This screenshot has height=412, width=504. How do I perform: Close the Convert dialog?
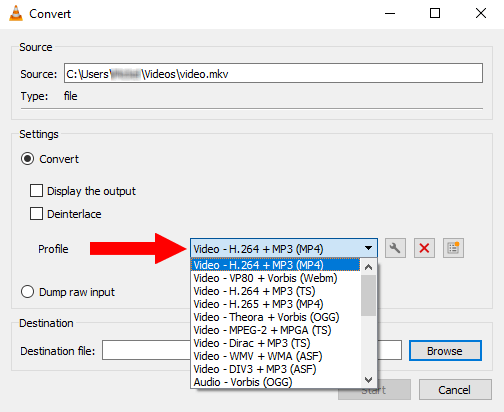(481, 14)
